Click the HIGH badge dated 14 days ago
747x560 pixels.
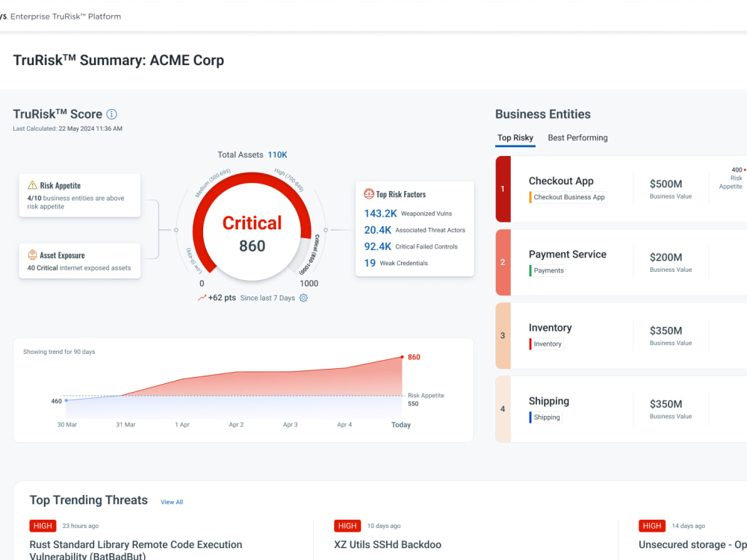(651, 526)
